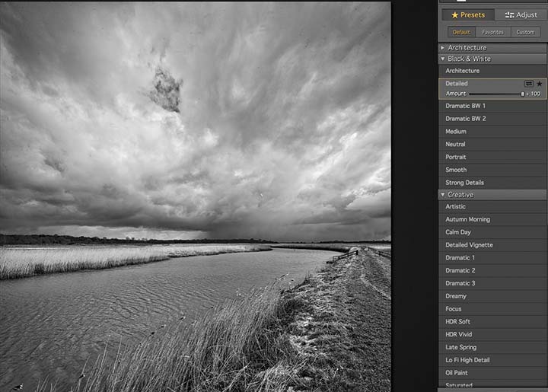Click the Amount slider handle
The width and height of the screenshot is (548, 392).
click(522, 94)
